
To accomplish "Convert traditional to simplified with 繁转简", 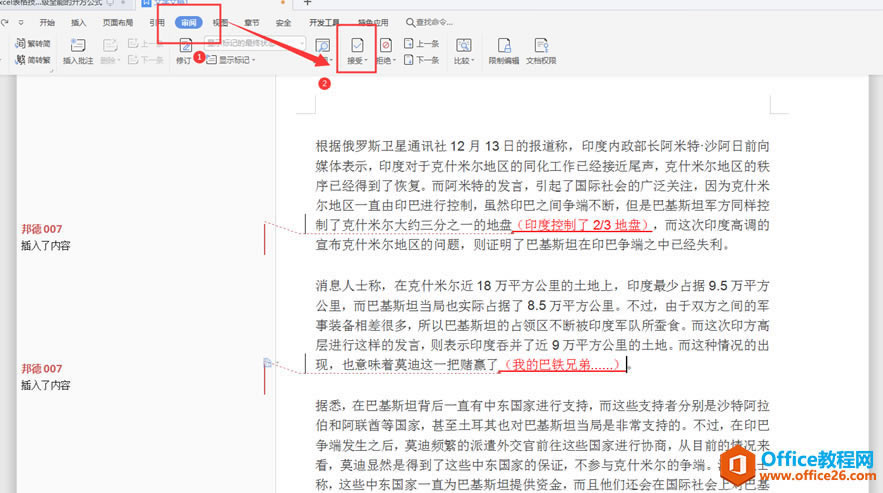I will pos(33,43).
